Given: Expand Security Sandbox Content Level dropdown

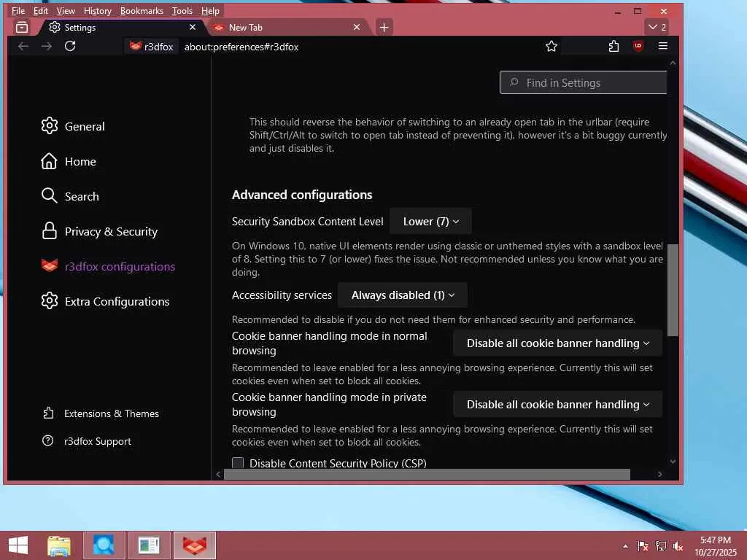Looking at the screenshot, I should point(430,222).
